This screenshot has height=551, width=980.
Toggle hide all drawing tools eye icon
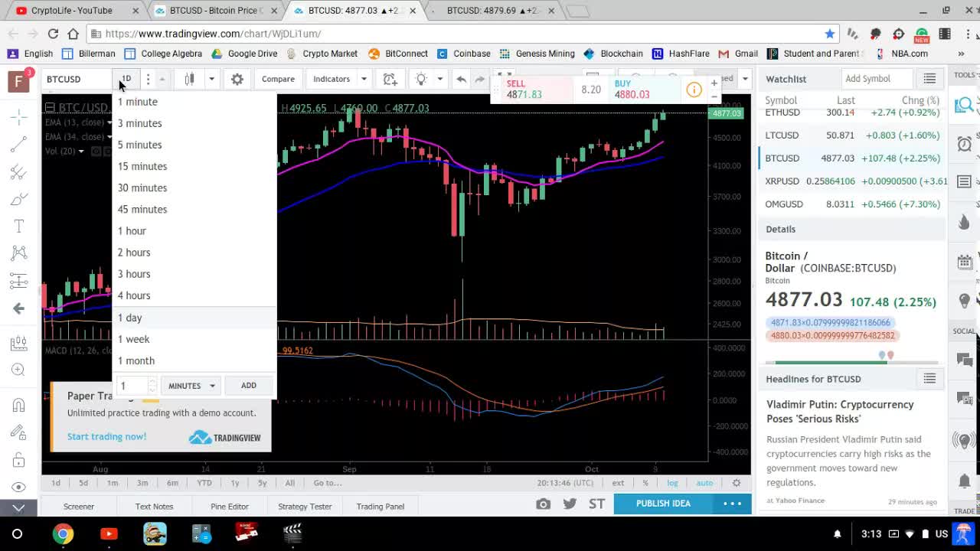[19, 487]
